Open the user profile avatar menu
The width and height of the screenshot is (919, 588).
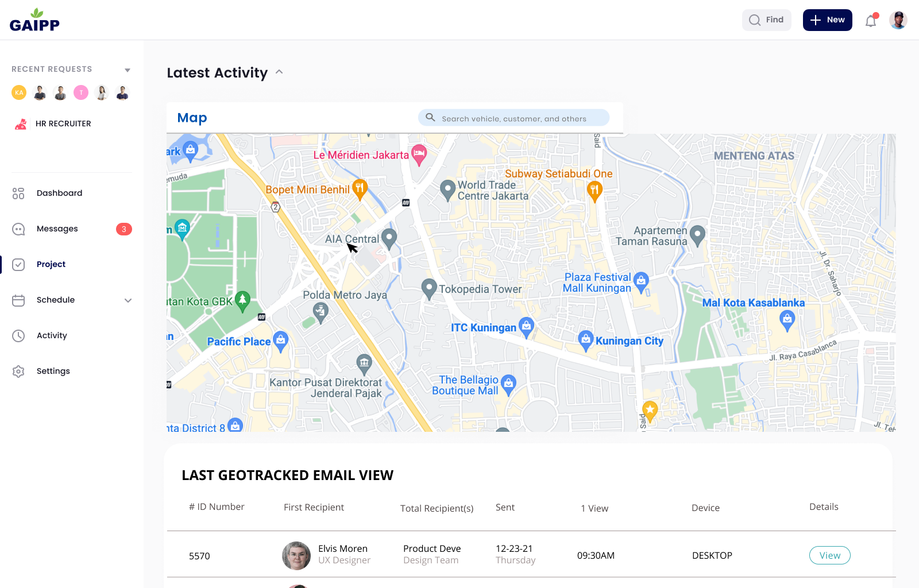click(898, 20)
